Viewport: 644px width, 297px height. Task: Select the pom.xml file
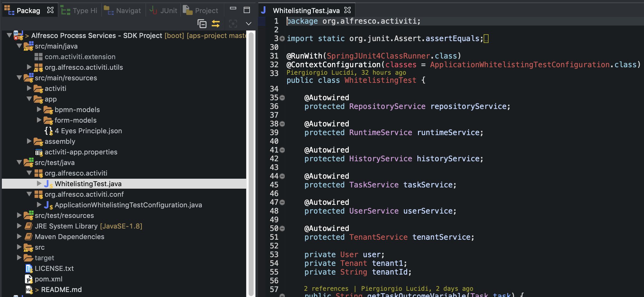coord(48,279)
